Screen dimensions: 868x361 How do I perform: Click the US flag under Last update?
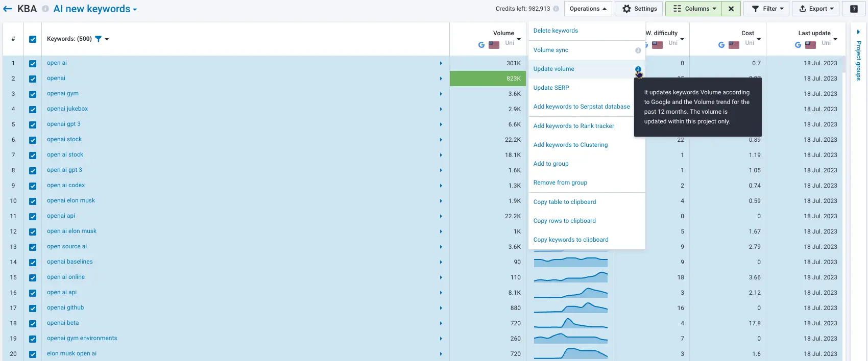pyautogui.click(x=810, y=45)
